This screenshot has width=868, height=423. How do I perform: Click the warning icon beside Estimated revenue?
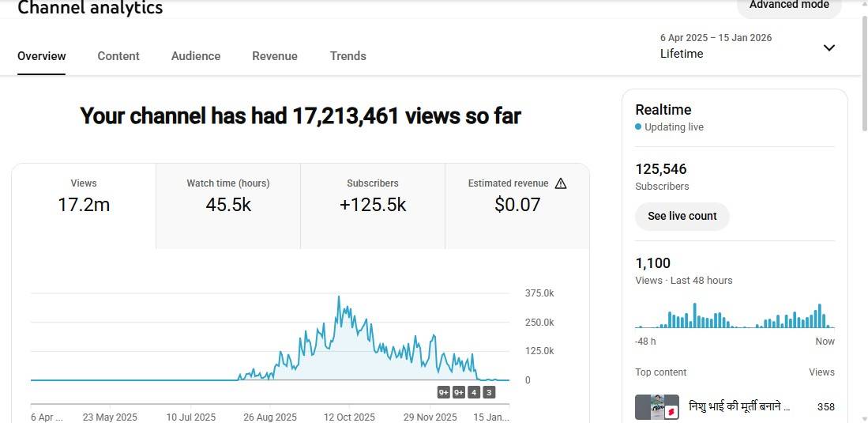(561, 183)
